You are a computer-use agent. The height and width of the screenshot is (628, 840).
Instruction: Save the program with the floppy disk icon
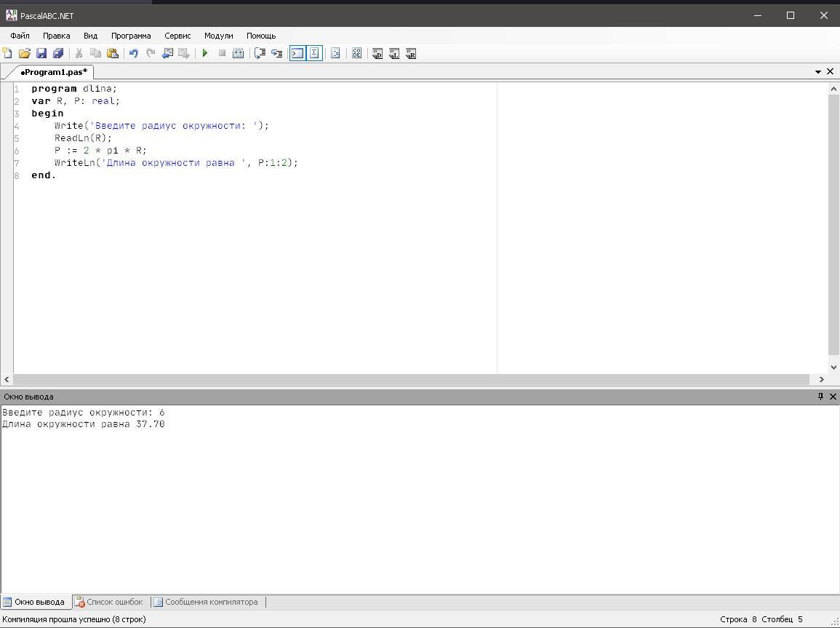click(41, 53)
